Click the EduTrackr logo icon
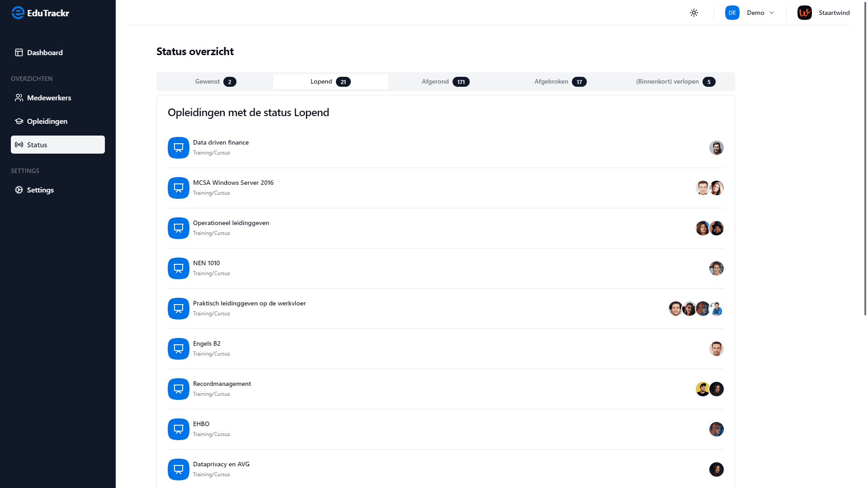868x488 pixels. [18, 13]
